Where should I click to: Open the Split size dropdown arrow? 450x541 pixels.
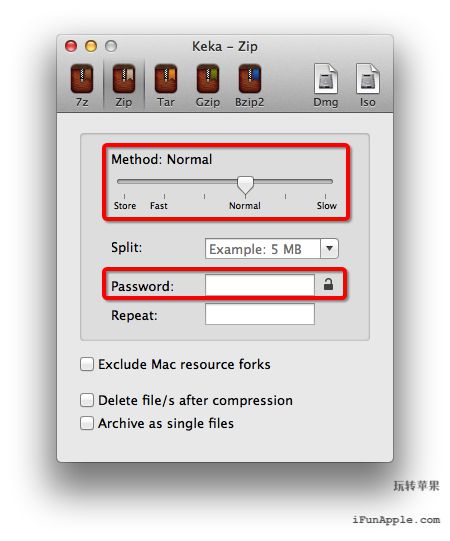coord(330,248)
